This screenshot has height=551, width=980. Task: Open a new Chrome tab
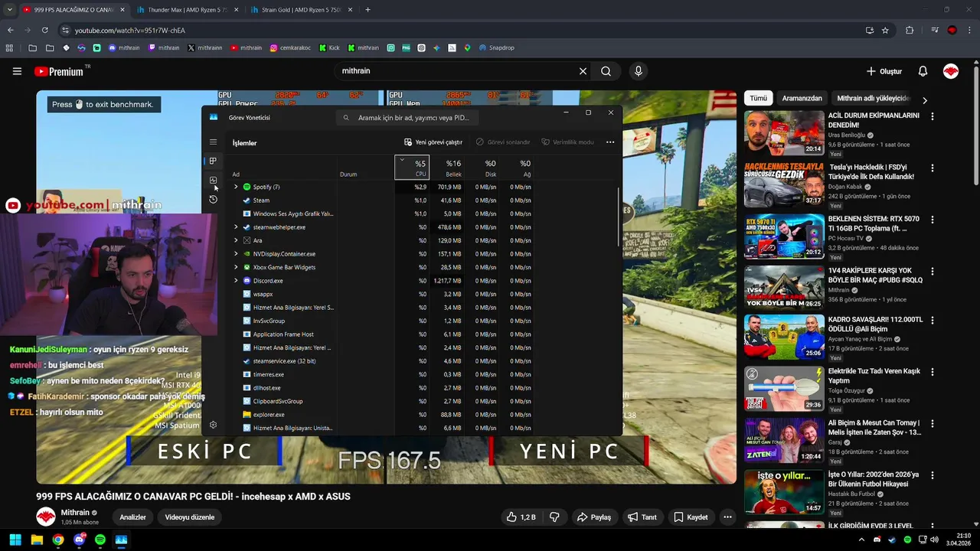[x=367, y=10]
